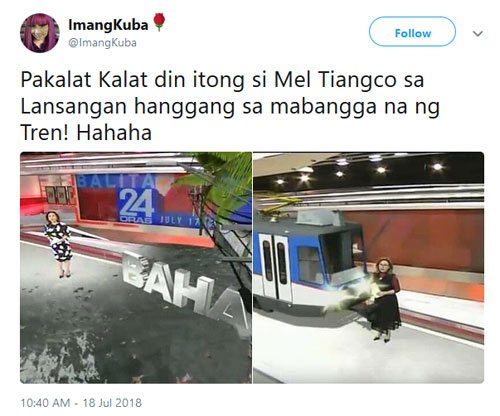Click the woman in floral dress
The image size is (500, 416).
(x=59, y=243)
